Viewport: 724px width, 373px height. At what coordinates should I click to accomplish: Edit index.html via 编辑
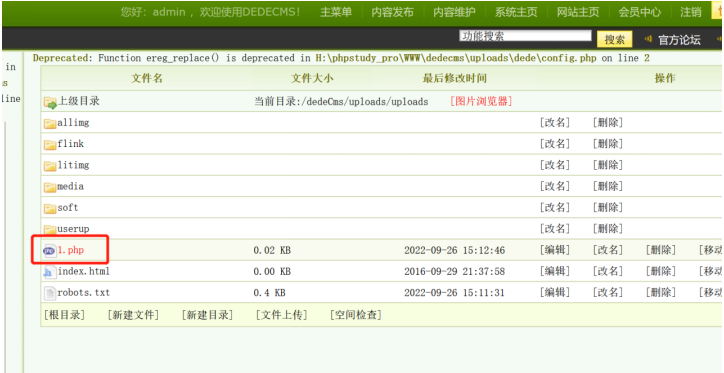click(x=555, y=271)
